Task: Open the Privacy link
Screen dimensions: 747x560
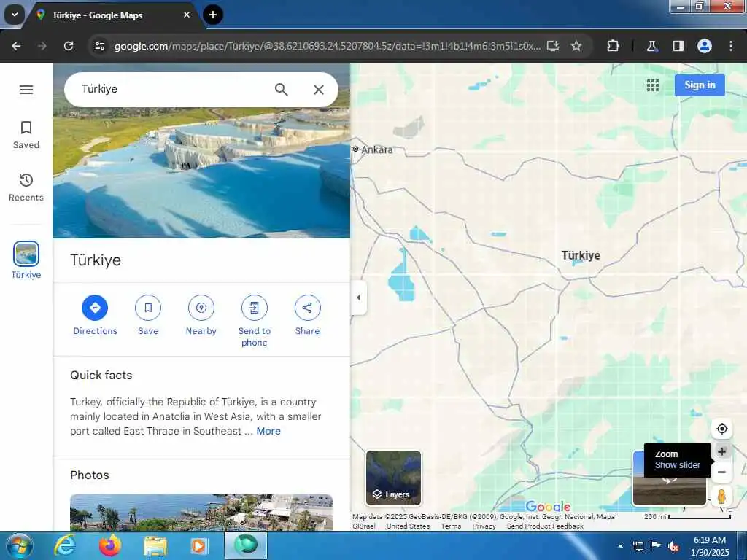Action: point(484,526)
